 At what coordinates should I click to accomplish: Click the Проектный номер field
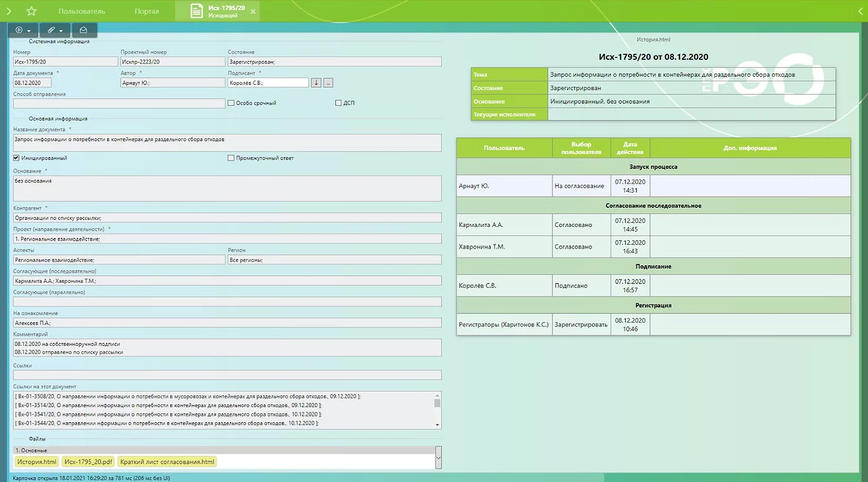point(173,62)
